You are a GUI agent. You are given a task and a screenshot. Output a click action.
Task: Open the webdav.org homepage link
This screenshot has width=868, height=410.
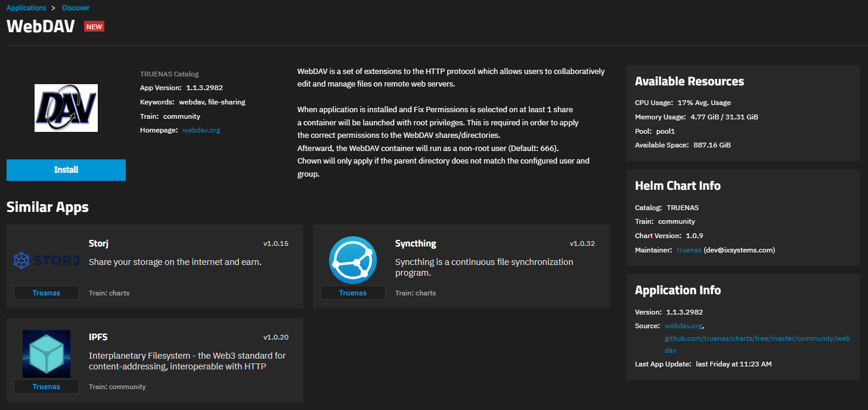click(201, 130)
